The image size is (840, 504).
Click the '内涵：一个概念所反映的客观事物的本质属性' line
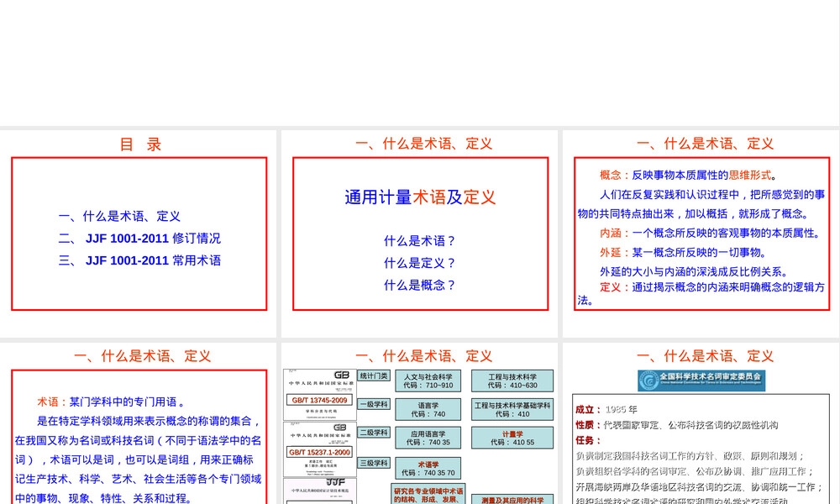pos(710,233)
